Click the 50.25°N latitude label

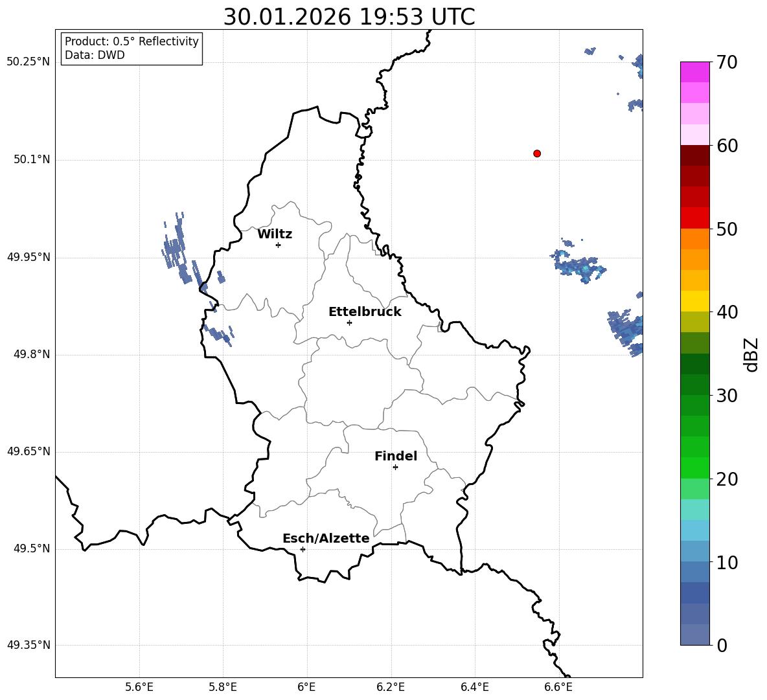click(x=29, y=62)
